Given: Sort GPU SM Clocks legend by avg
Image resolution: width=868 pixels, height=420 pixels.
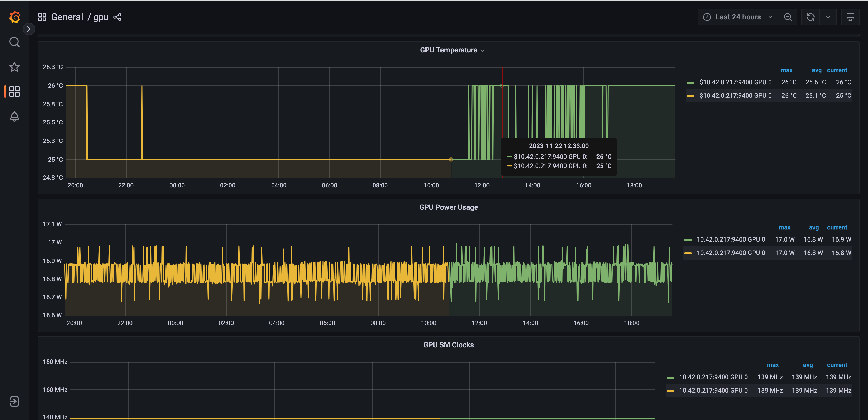Looking at the screenshot, I should (x=808, y=365).
